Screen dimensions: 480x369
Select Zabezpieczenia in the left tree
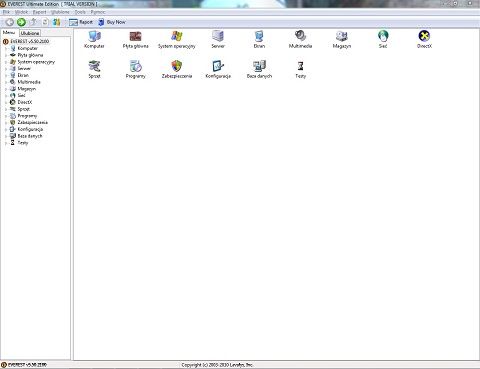click(x=32, y=122)
